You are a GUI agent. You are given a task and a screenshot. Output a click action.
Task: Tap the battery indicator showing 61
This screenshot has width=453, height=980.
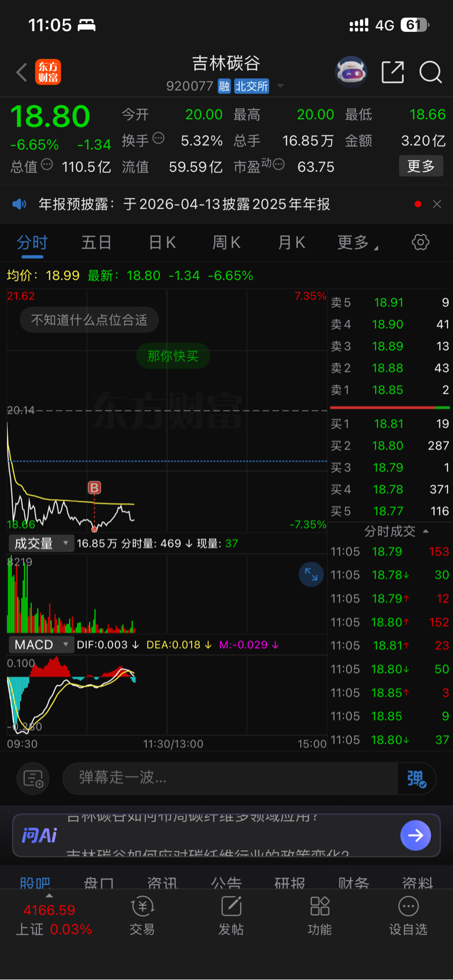pyautogui.click(x=415, y=25)
